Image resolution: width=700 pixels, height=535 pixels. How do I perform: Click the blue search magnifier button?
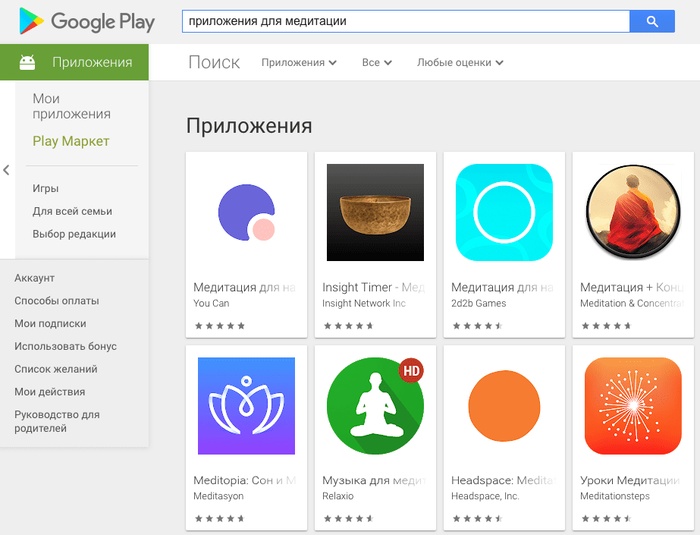pos(652,21)
